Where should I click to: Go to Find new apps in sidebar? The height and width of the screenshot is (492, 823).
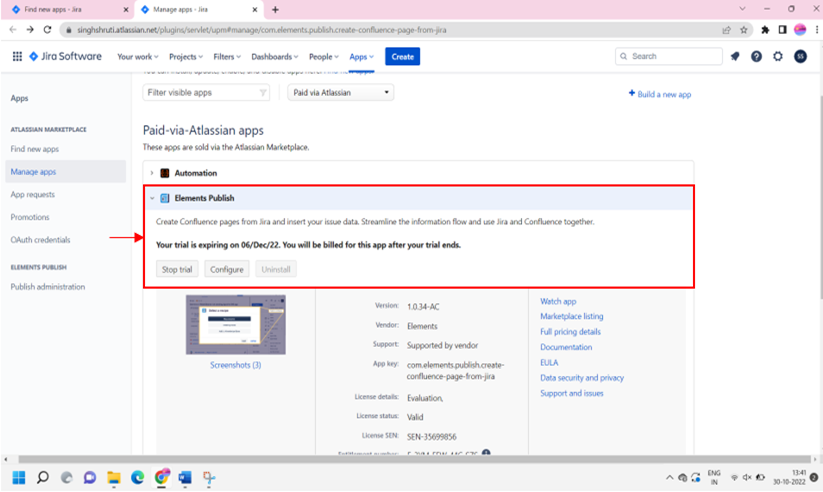[35, 149]
